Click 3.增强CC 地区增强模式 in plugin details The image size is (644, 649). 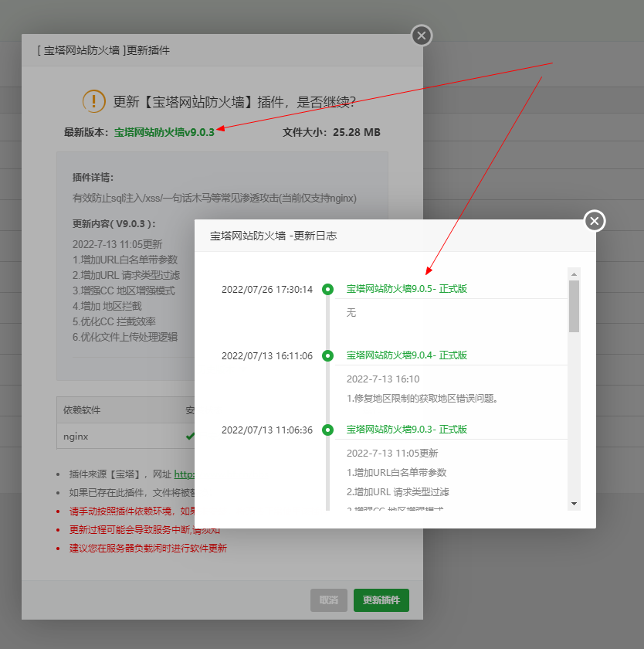coord(124,291)
